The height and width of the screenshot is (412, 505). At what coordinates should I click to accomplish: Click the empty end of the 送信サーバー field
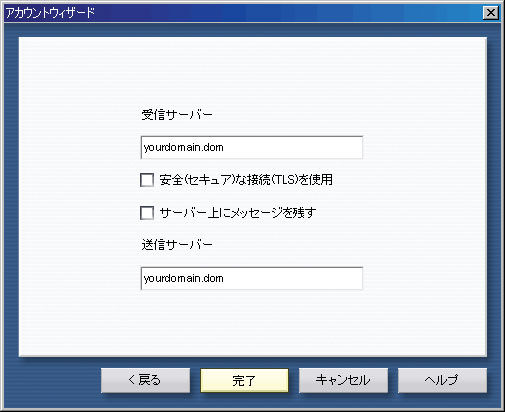293,278
